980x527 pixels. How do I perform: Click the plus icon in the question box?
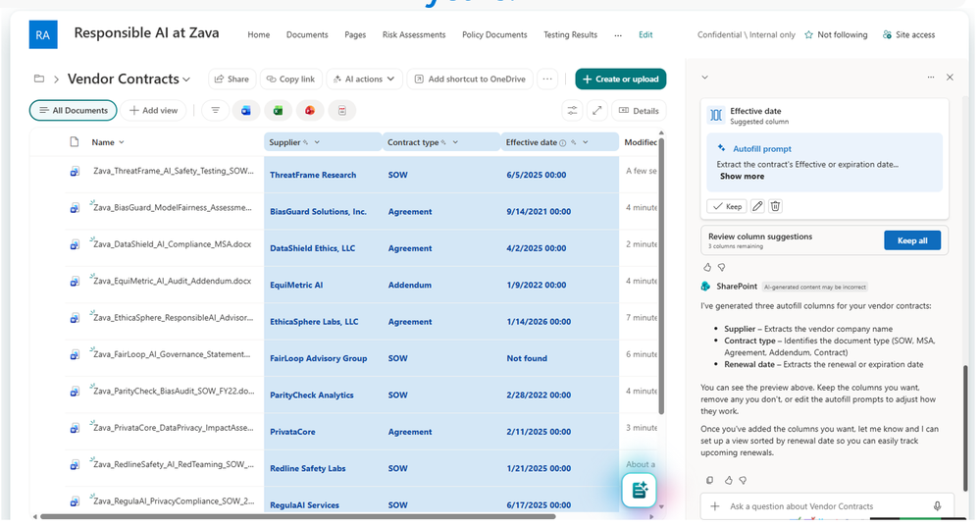point(715,506)
